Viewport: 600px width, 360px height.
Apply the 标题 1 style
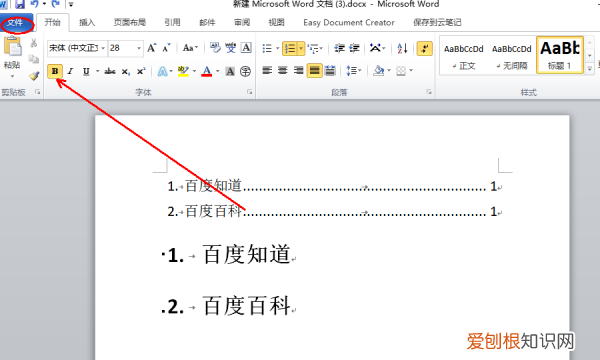point(560,55)
